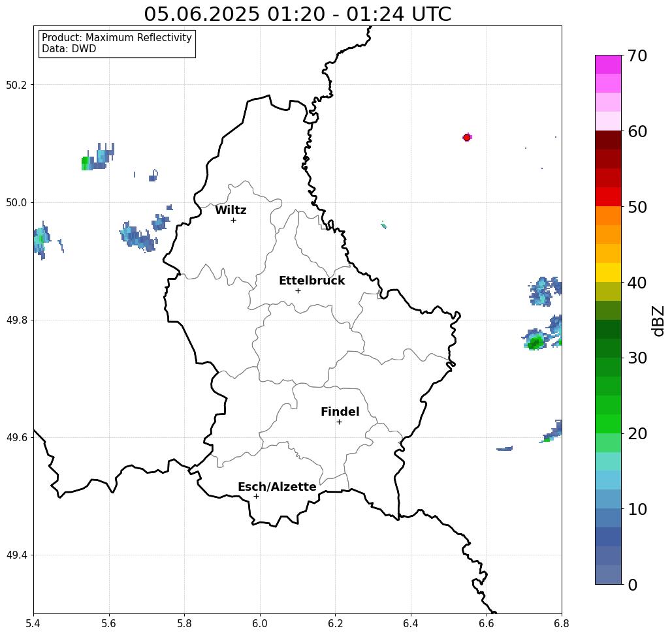
Task: Click the 0 label on the colorbar
Action: click(x=633, y=585)
